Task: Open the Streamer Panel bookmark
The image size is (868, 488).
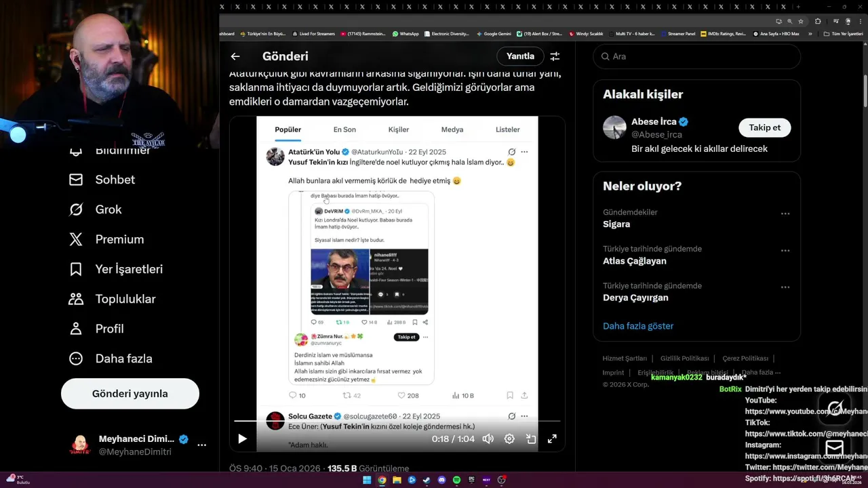Action: 677,33
